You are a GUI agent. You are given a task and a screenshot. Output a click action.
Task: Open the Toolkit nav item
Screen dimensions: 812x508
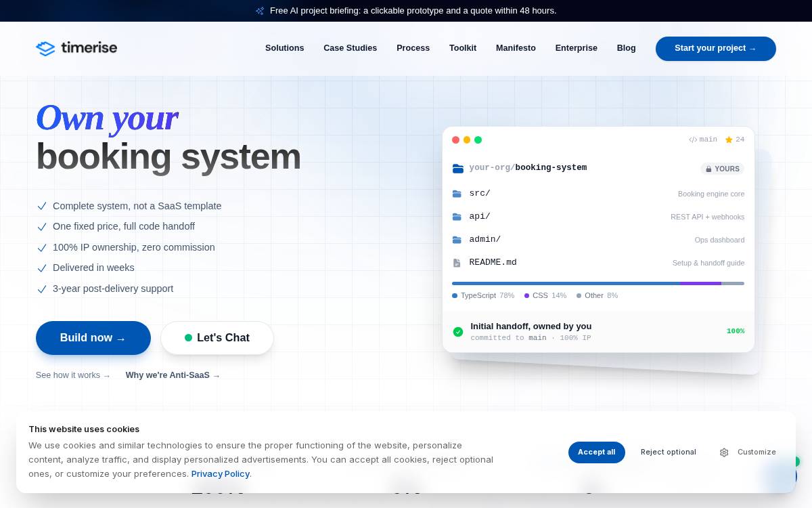[x=463, y=48]
